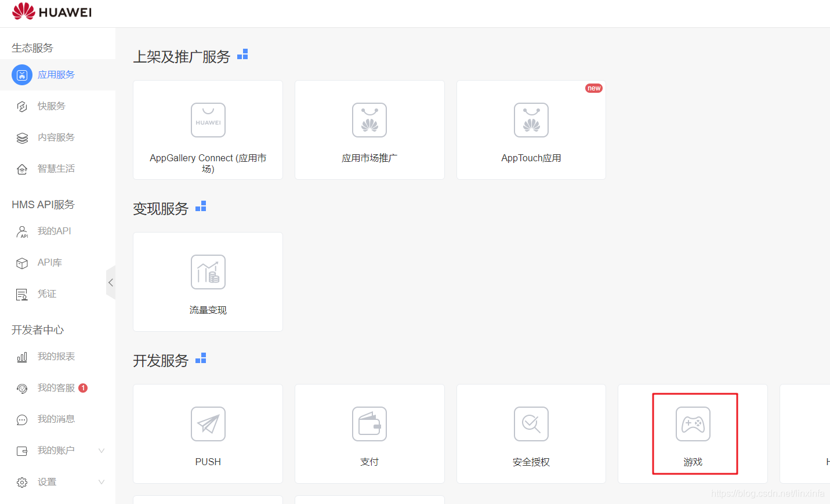This screenshot has height=504, width=830.
Task: Click the blue squares icon beside 开发服务
Action: pos(201,358)
